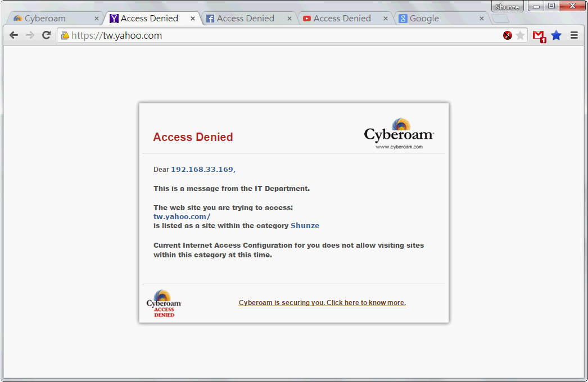Click the Yahoo favicon on the active tab
The image size is (588, 382).
114,19
